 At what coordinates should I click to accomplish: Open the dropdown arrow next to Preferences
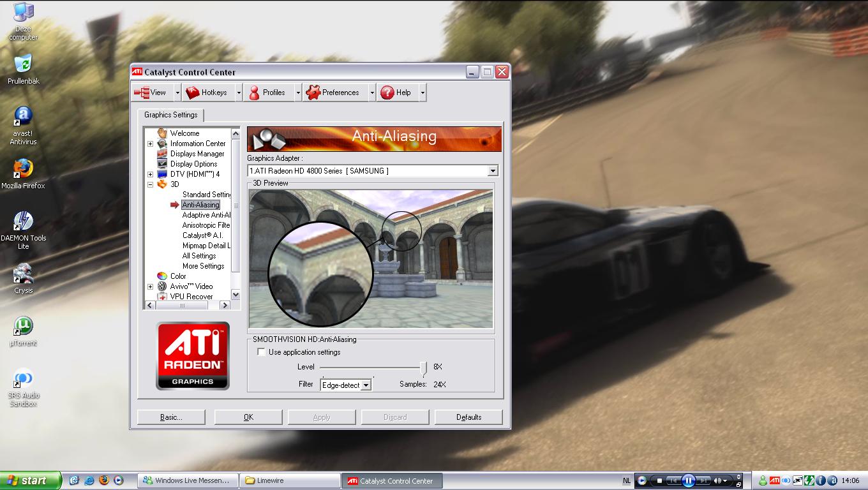pos(371,93)
